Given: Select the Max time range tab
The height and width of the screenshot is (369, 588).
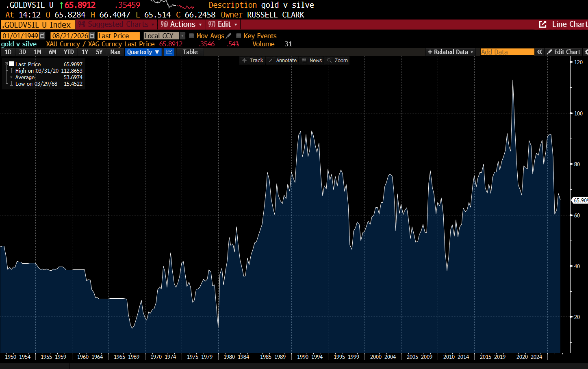Looking at the screenshot, I should (x=115, y=52).
